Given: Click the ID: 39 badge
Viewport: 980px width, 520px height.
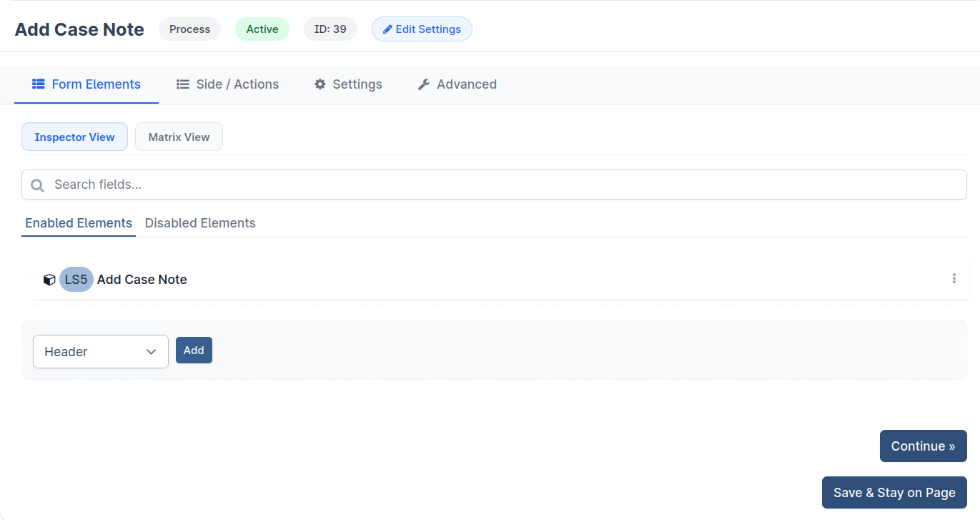Looking at the screenshot, I should (x=330, y=29).
